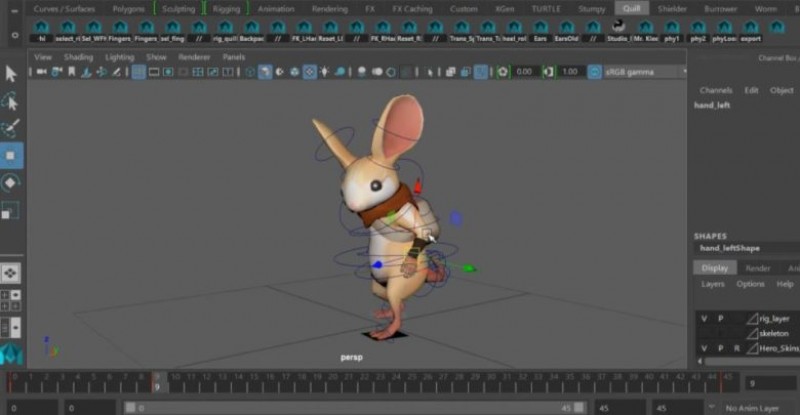This screenshot has height=415, width=800.
Task: Open the Lighting panel menu
Action: point(119,57)
